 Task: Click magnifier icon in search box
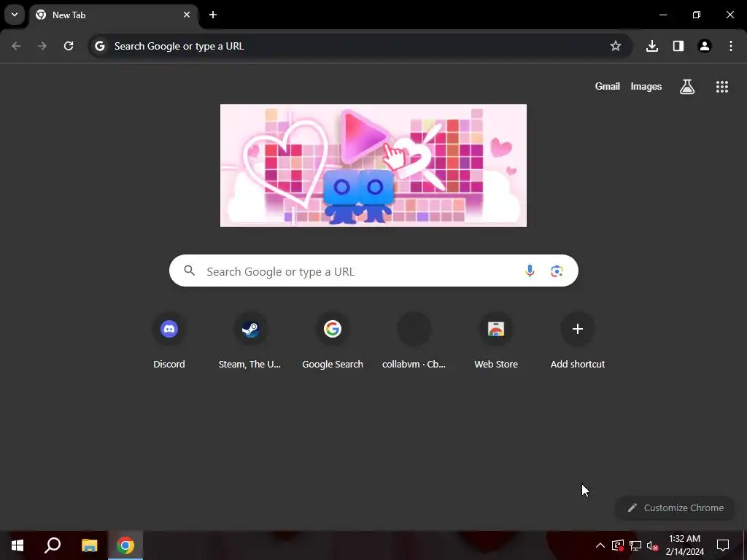pos(189,271)
